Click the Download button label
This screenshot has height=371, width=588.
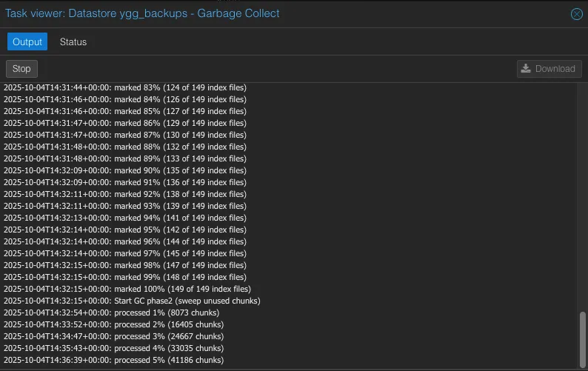[x=555, y=69]
